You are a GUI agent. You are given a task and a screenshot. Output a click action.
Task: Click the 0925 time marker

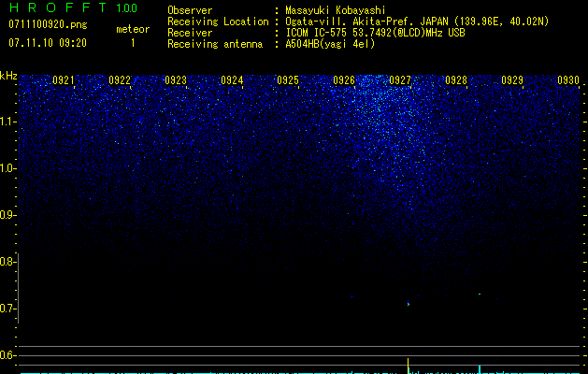pos(288,80)
